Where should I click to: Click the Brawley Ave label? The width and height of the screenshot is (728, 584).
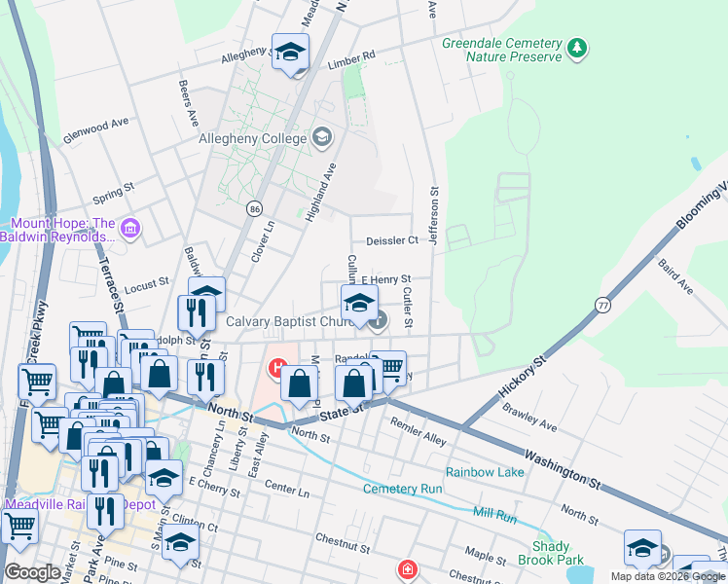[x=529, y=418]
